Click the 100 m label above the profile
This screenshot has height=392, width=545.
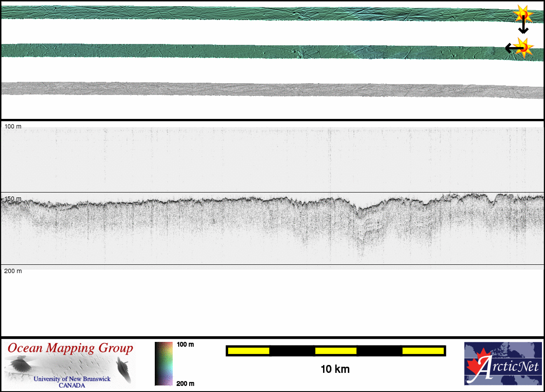pyautogui.click(x=13, y=126)
